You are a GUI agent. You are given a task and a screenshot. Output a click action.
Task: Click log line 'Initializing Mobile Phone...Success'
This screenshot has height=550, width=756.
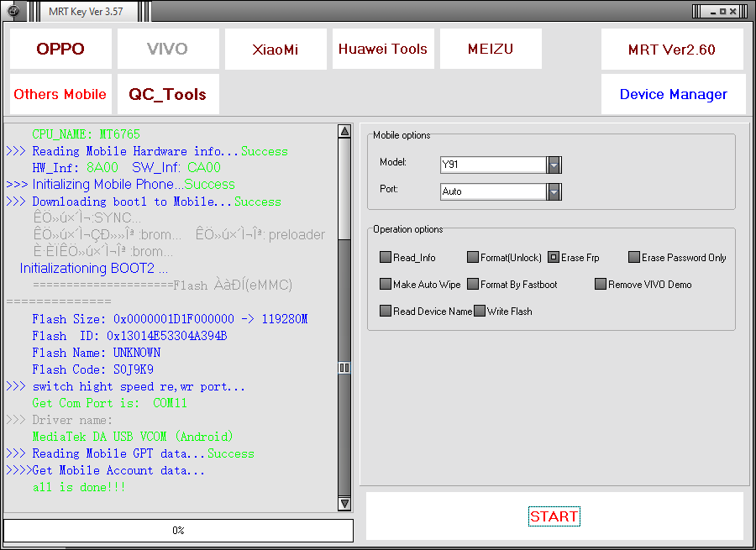pyautogui.click(x=120, y=185)
